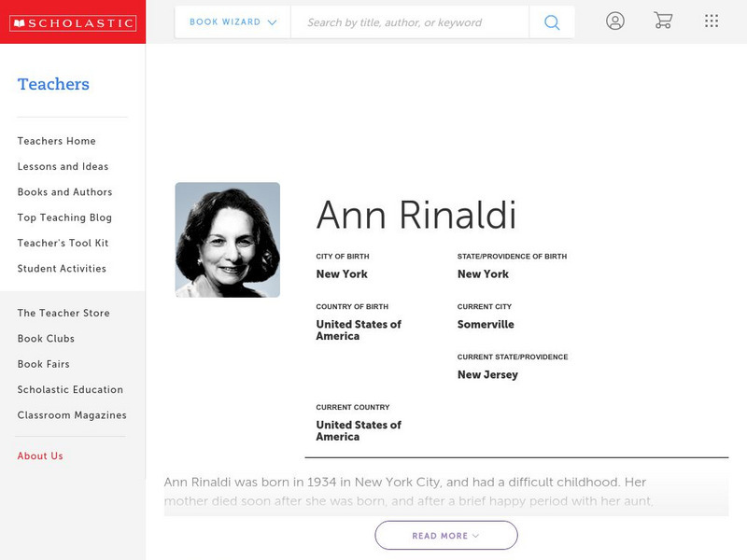Click the search input field

tap(411, 22)
